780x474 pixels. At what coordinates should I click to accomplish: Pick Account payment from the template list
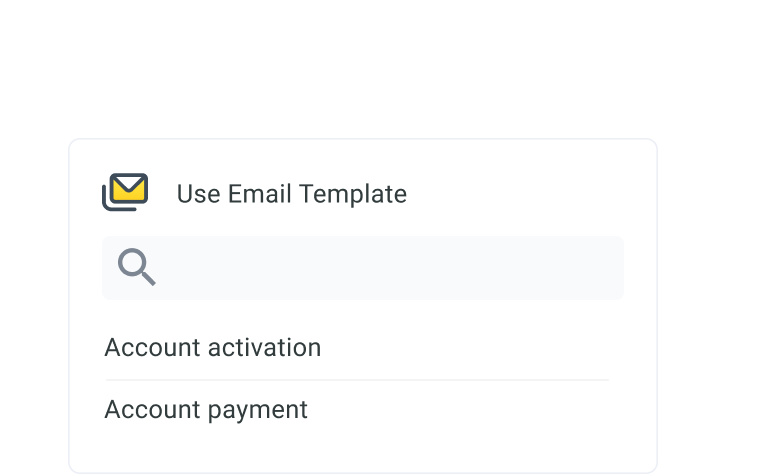pyautogui.click(x=206, y=410)
